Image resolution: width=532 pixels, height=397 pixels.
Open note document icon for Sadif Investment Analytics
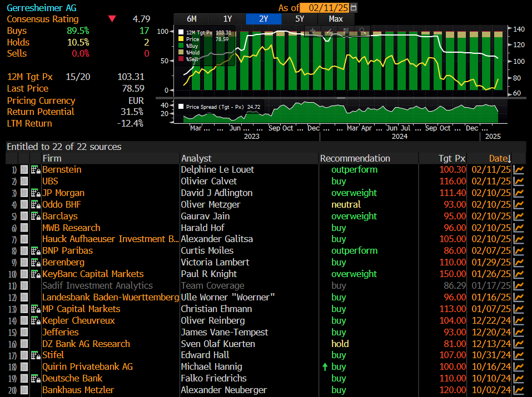point(24,286)
